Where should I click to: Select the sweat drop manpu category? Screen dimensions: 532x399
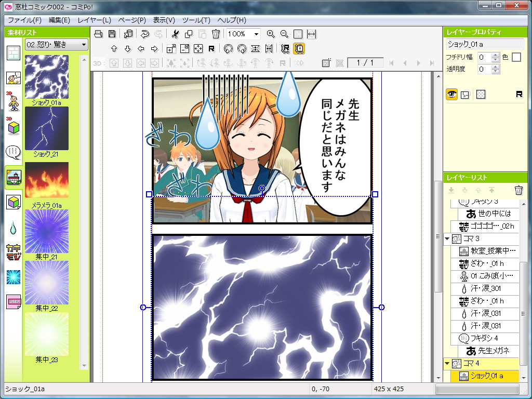coord(13,228)
